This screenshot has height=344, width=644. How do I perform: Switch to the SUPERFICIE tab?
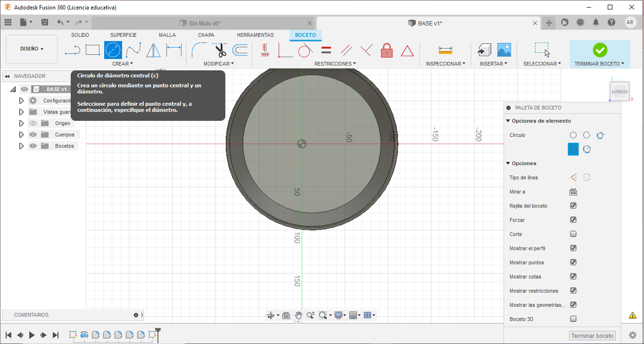123,35
